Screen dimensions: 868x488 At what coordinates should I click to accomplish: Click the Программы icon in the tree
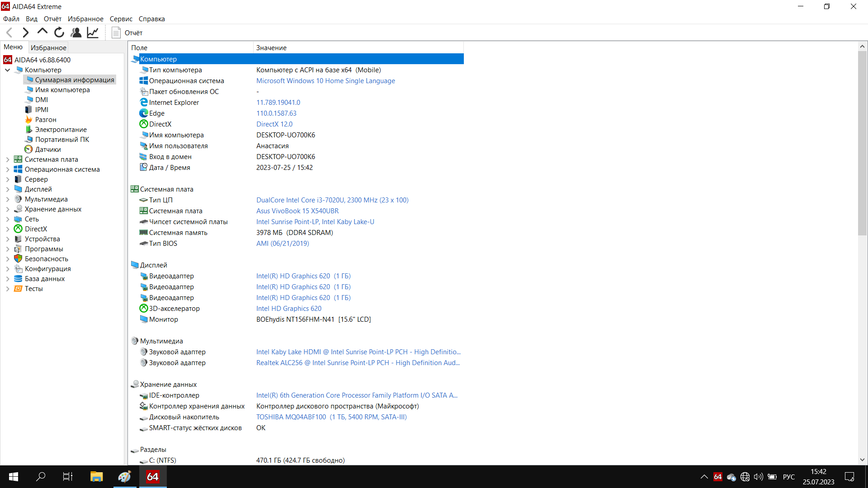click(x=18, y=249)
